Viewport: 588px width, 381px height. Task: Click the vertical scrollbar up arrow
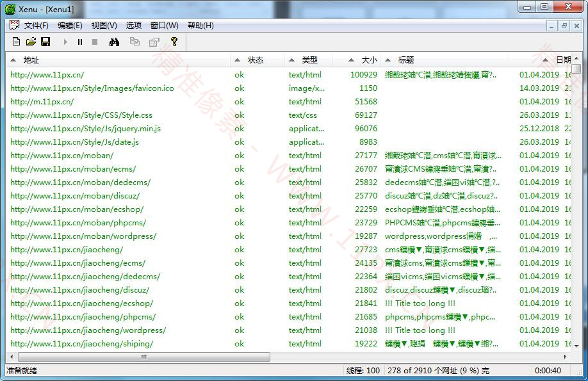point(576,59)
